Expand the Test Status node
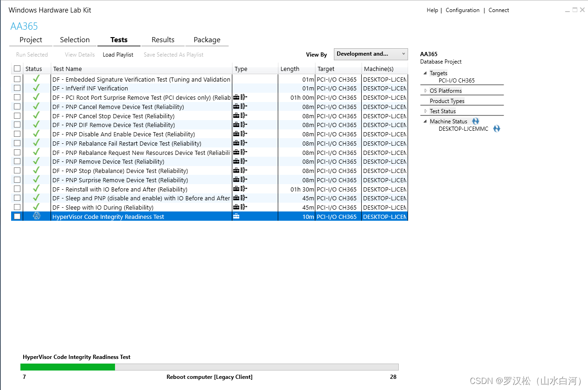 point(426,111)
